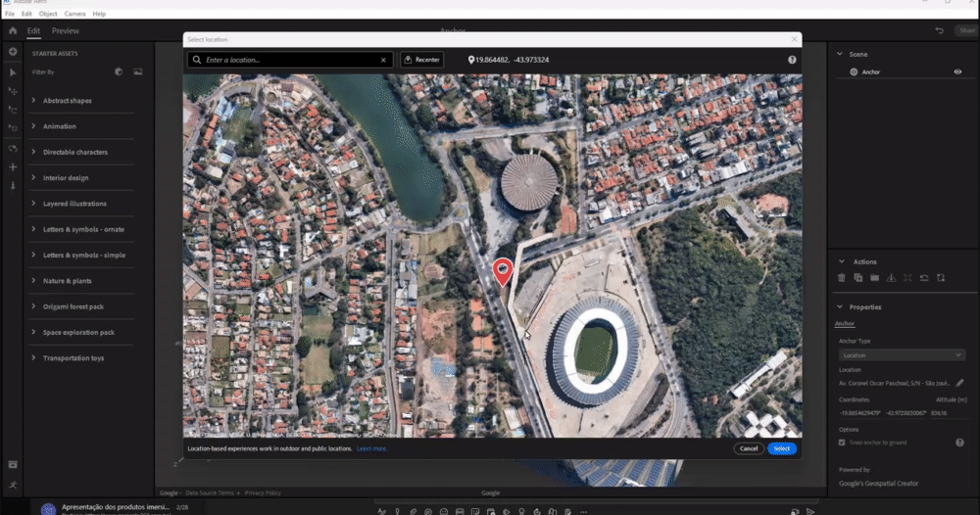Click the blue Select button
980x515 pixels.
click(x=782, y=448)
